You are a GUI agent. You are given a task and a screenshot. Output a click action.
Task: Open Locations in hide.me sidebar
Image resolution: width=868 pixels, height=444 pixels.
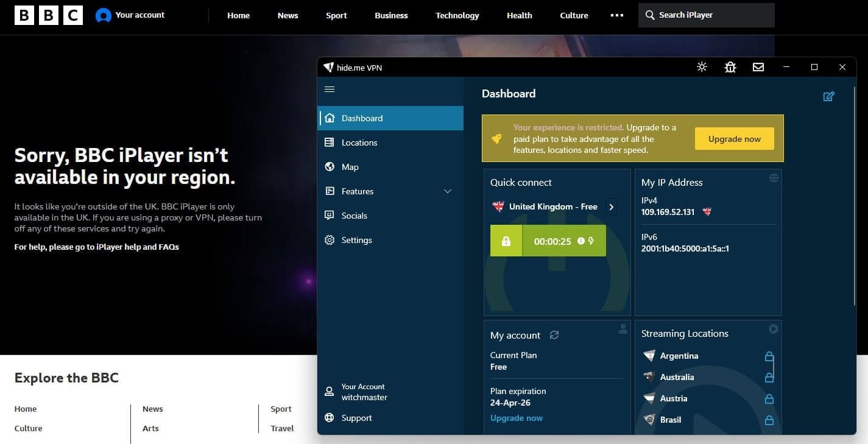(x=390, y=143)
